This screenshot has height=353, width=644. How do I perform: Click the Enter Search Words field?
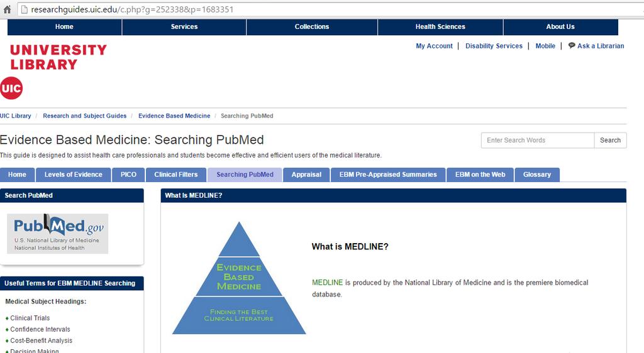537,140
